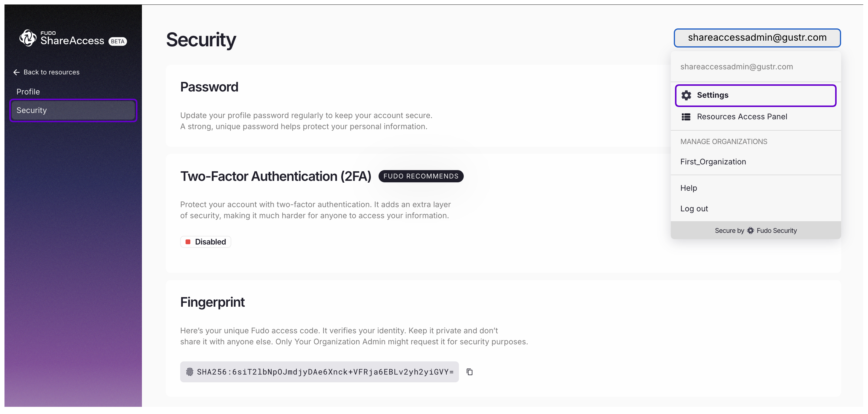Click the Resources Access Panel list icon
868x414 pixels.
686,117
